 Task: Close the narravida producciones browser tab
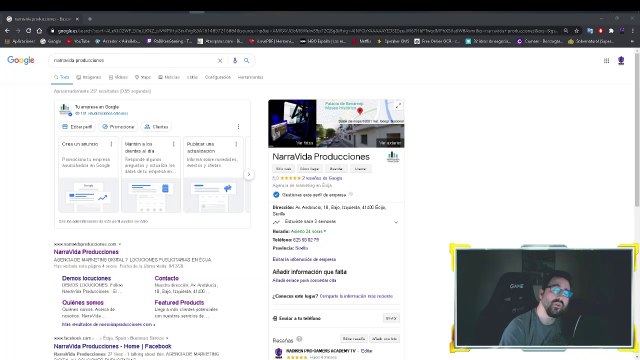pos(77,19)
